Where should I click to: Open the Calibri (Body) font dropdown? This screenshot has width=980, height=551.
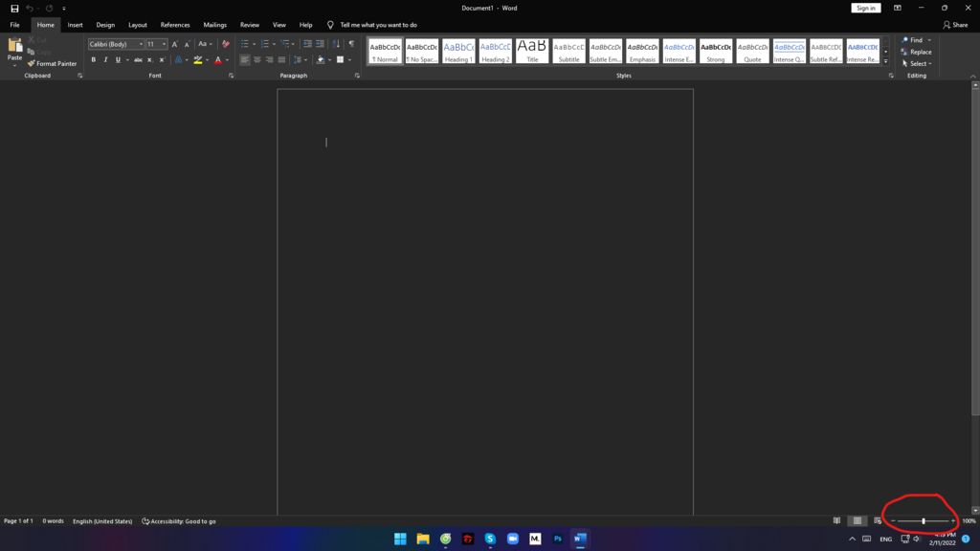tap(141, 44)
